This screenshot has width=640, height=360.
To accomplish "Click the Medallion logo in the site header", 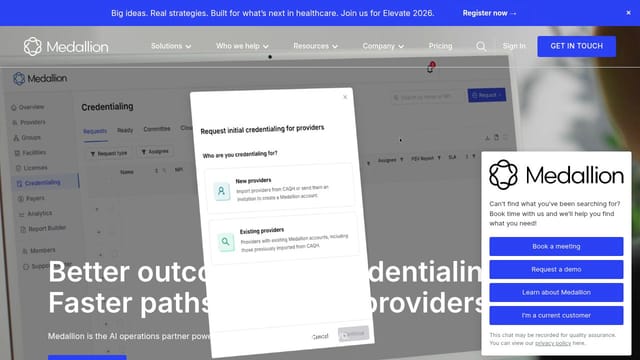I will coord(66,47).
